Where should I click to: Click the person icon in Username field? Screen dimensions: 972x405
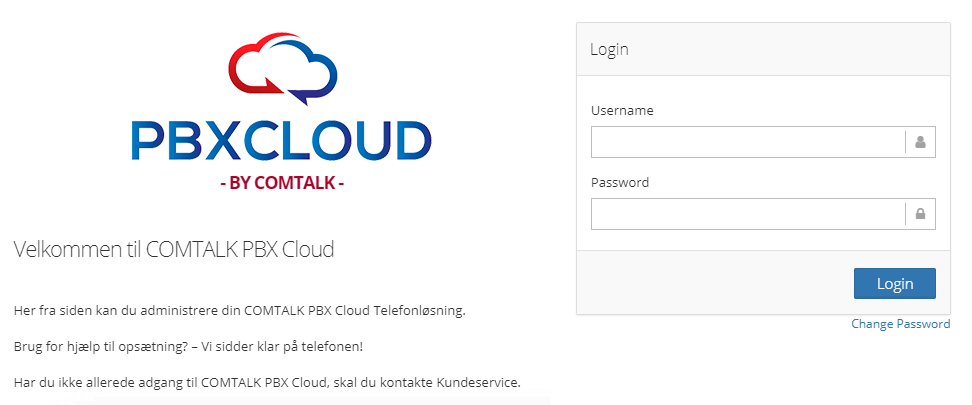pos(920,142)
